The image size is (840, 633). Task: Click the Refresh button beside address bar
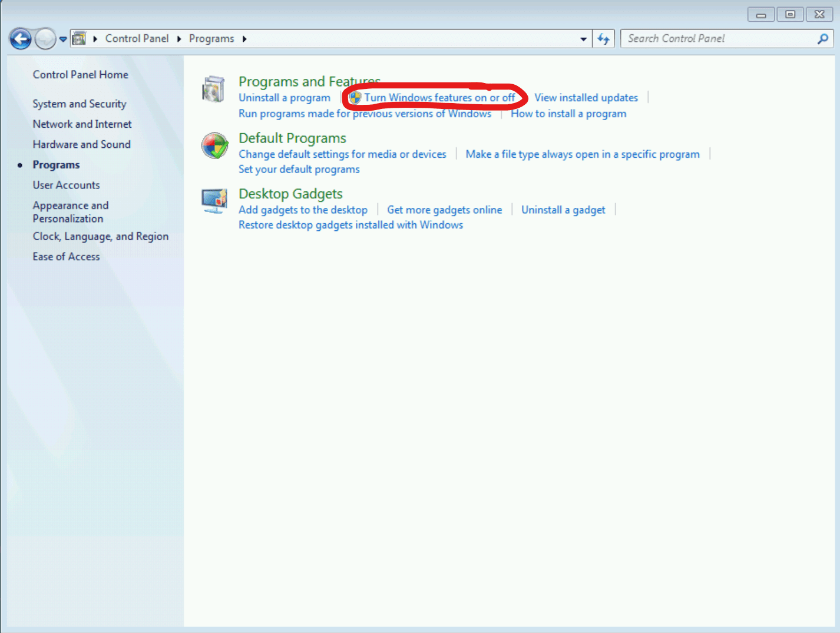(603, 39)
